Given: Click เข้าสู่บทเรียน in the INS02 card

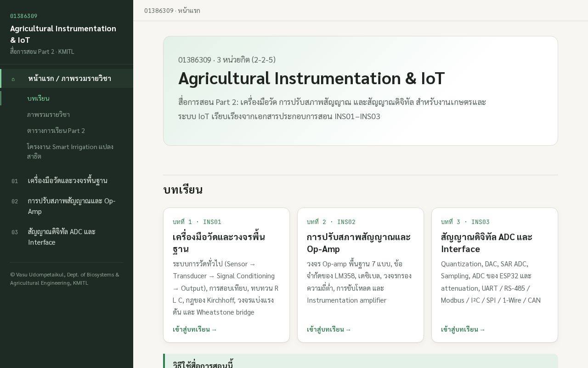Looking at the screenshot, I should [x=329, y=329].
